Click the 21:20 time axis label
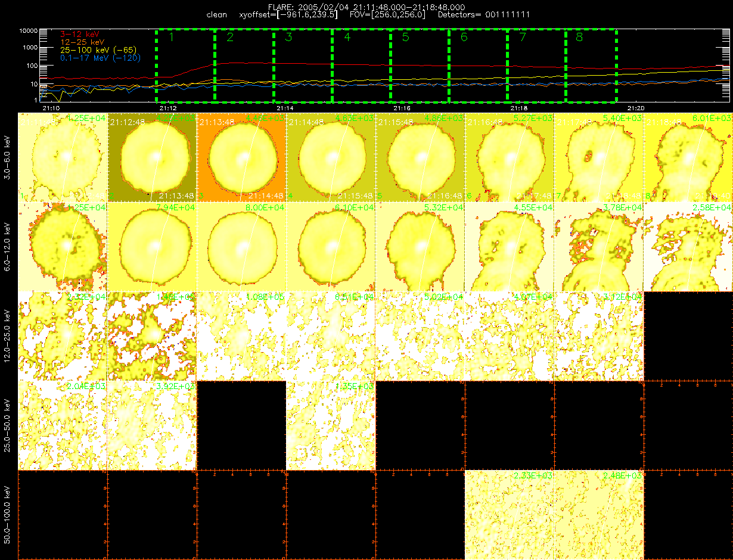Image resolution: width=733 pixels, height=560 pixels. point(637,108)
